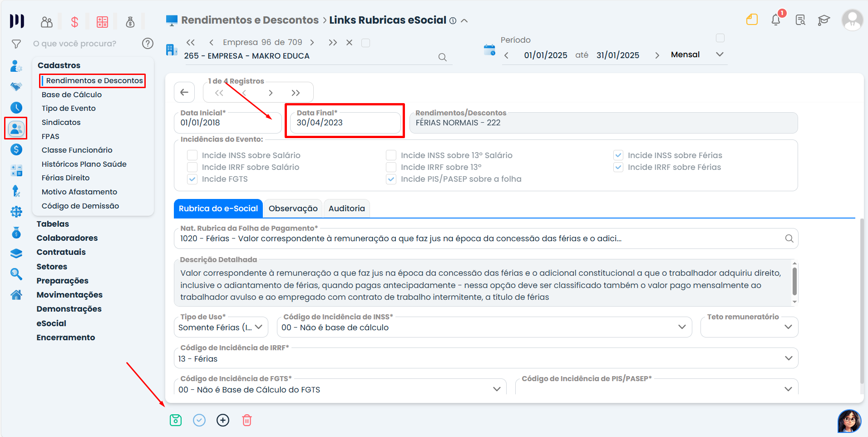Toggle Incide IRRF sobre Férias checkbox
The image size is (868, 437).
click(618, 167)
